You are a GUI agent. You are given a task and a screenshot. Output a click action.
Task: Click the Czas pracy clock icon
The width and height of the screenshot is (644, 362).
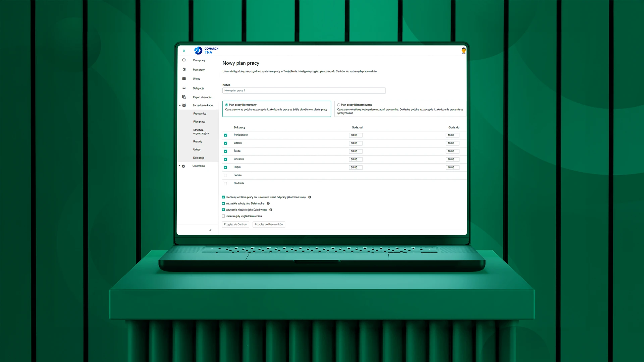[x=184, y=60]
